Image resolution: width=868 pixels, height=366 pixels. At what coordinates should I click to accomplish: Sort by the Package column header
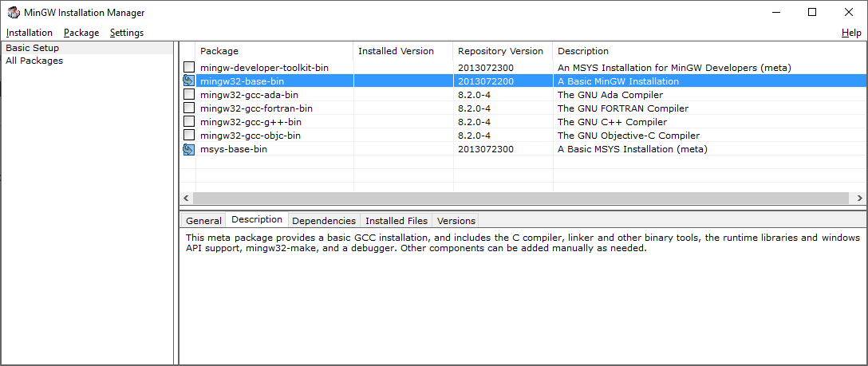pyautogui.click(x=274, y=51)
